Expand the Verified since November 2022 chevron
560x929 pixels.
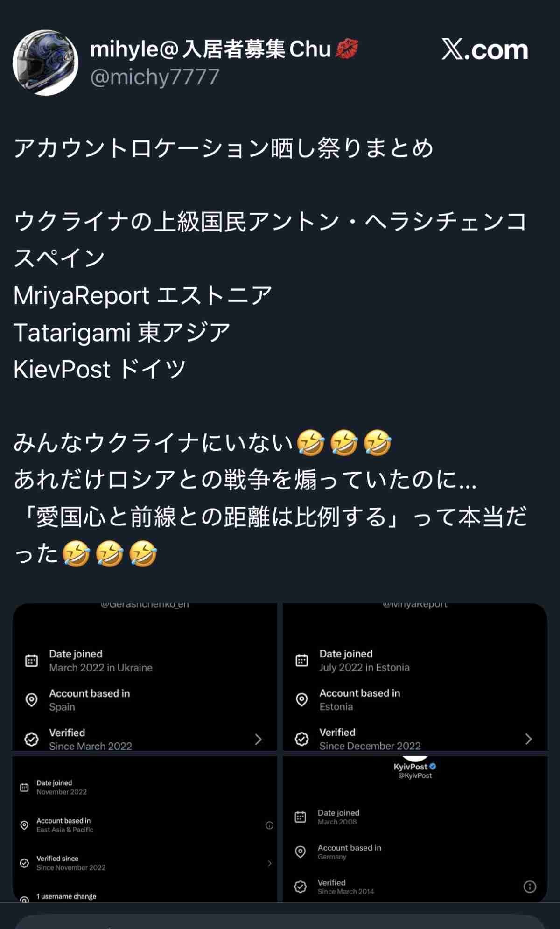pos(269,863)
